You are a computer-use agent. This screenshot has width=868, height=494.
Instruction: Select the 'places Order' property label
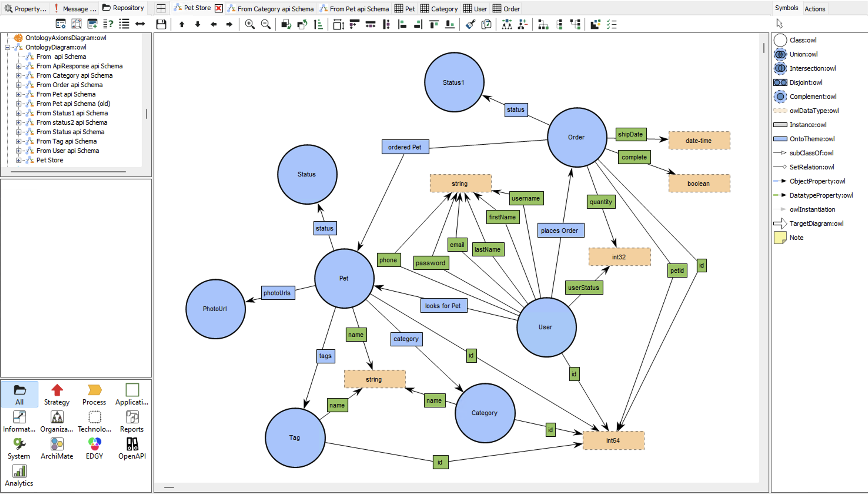coord(560,230)
